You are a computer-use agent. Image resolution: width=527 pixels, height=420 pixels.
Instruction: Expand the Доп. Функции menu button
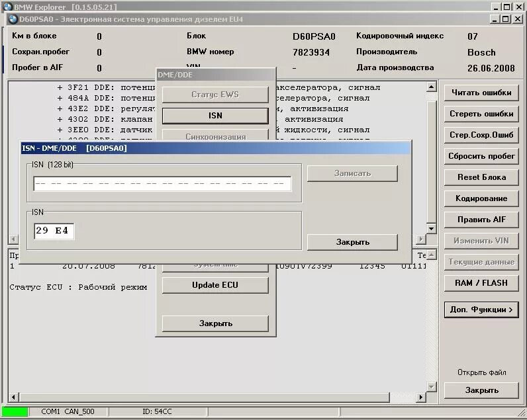coord(481,310)
